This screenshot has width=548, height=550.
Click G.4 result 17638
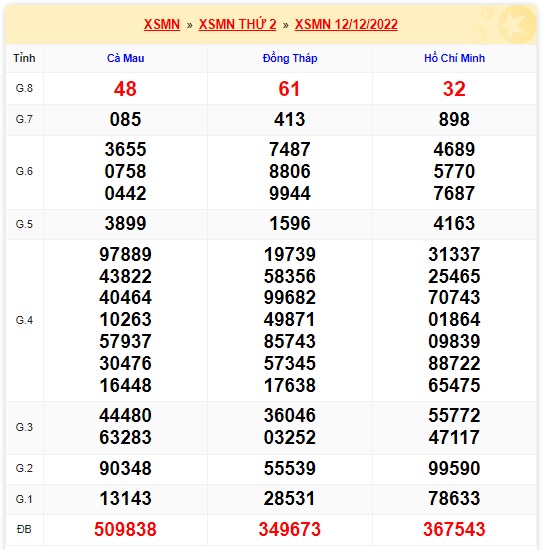point(290,385)
